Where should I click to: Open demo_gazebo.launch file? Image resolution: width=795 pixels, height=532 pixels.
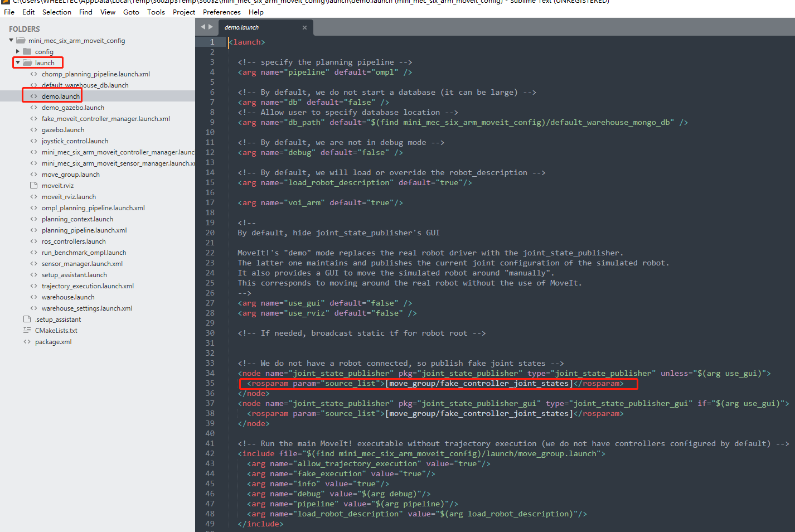point(73,108)
